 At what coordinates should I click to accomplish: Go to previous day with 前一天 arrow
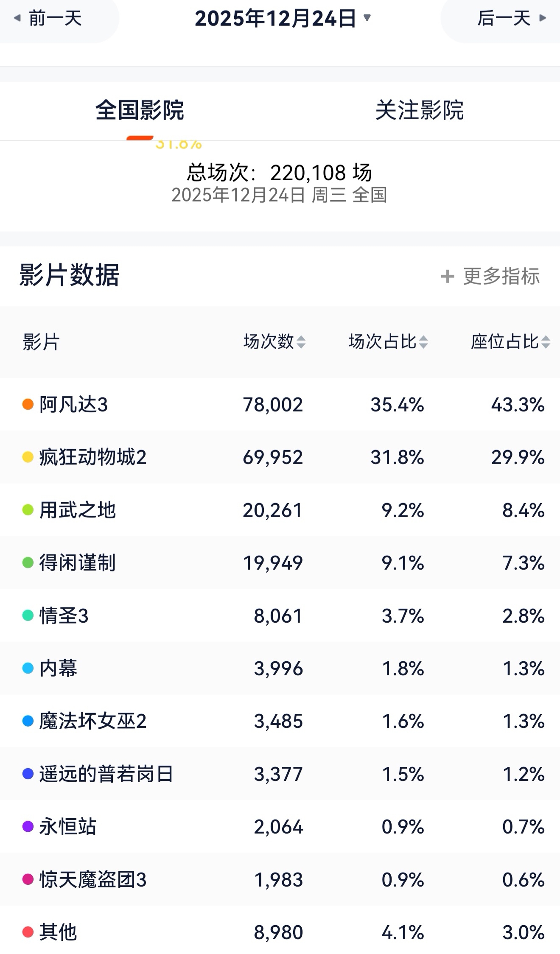point(17,18)
